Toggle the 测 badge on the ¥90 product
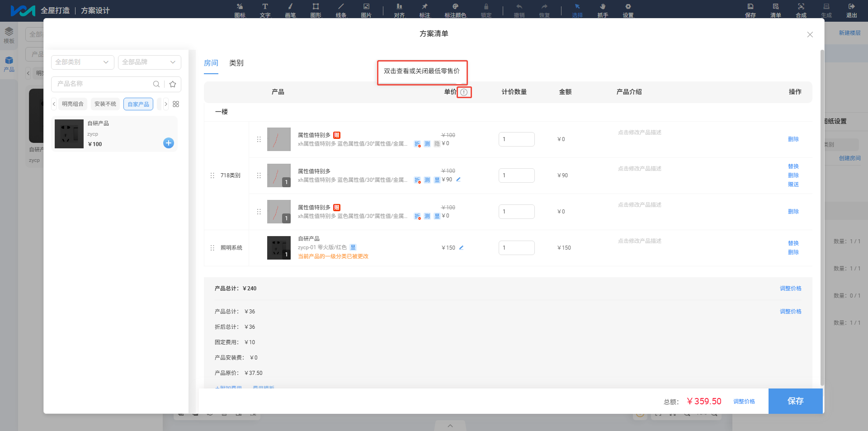868x431 pixels. (427, 180)
